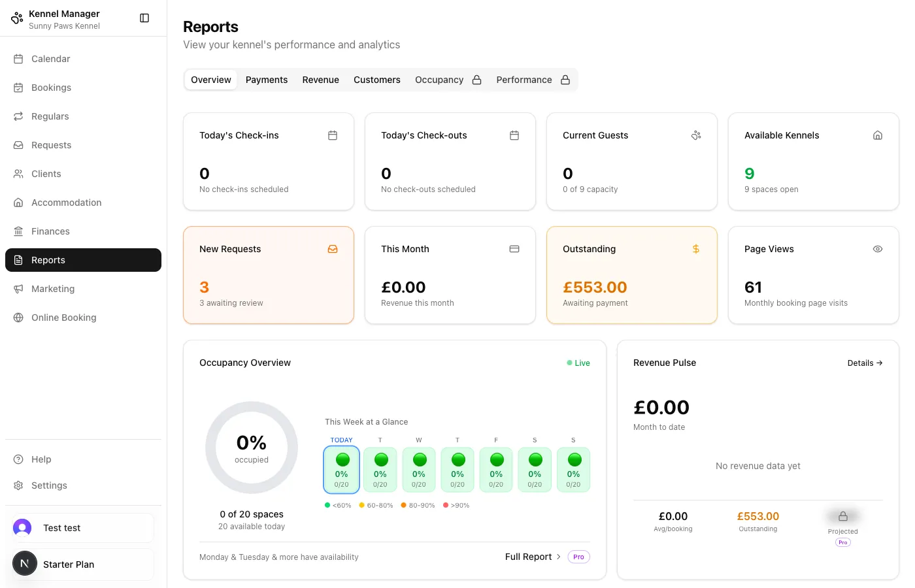Open Full Report from Occupancy Overview
Image resolution: width=915 pixels, height=588 pixels.
click(528, 557)
